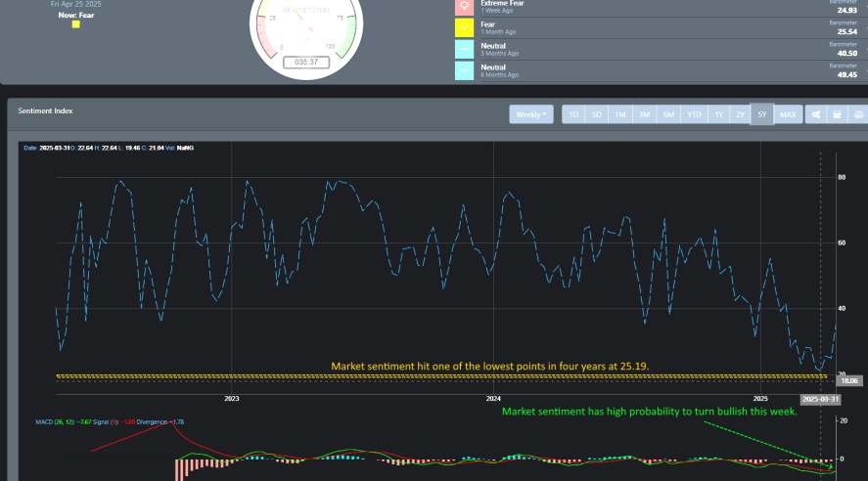Select the 1D time range
The height and width of the screenshot is (481, 868).
[573, 114]
